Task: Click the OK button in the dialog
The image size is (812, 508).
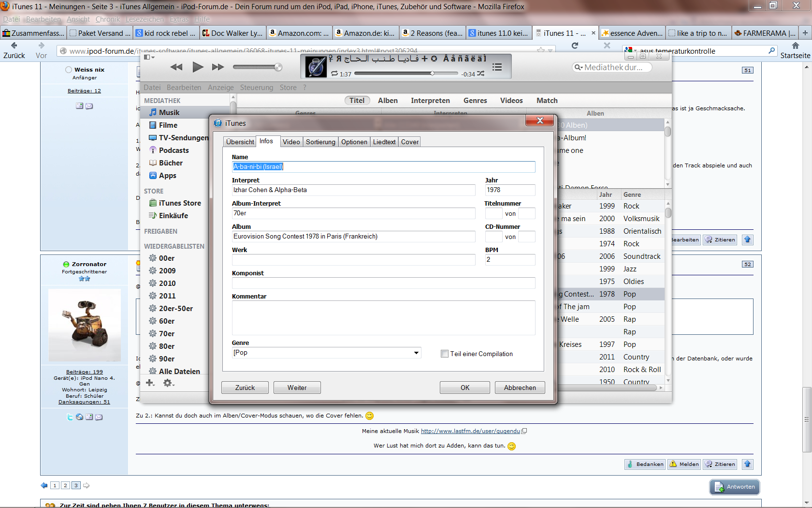Action: point(465,388)
